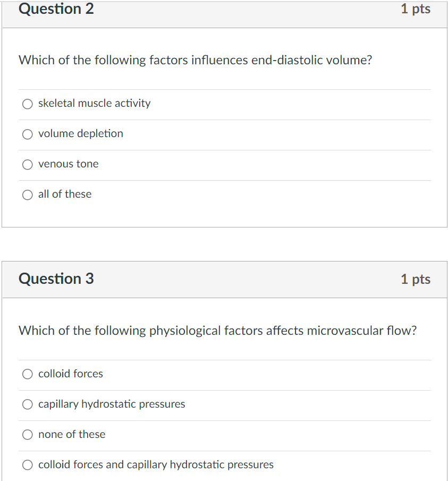
Task: Pick the "venous tone" radio button
Action: [28, 165]
